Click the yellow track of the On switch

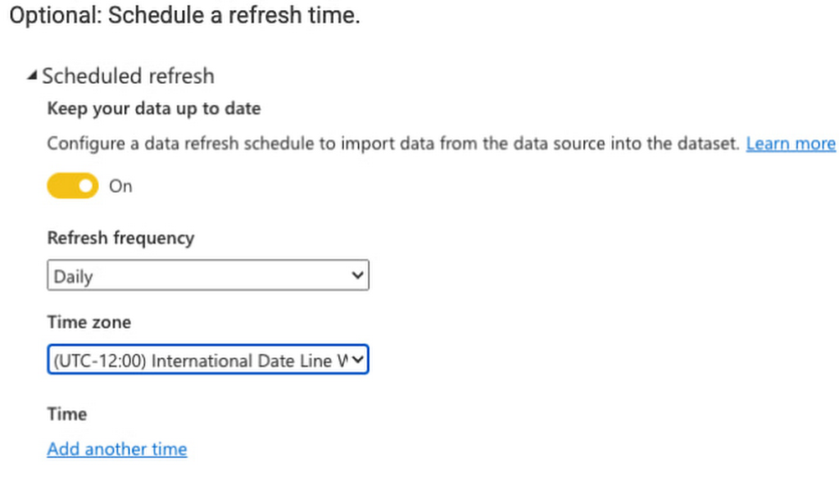tap(61, 186)
